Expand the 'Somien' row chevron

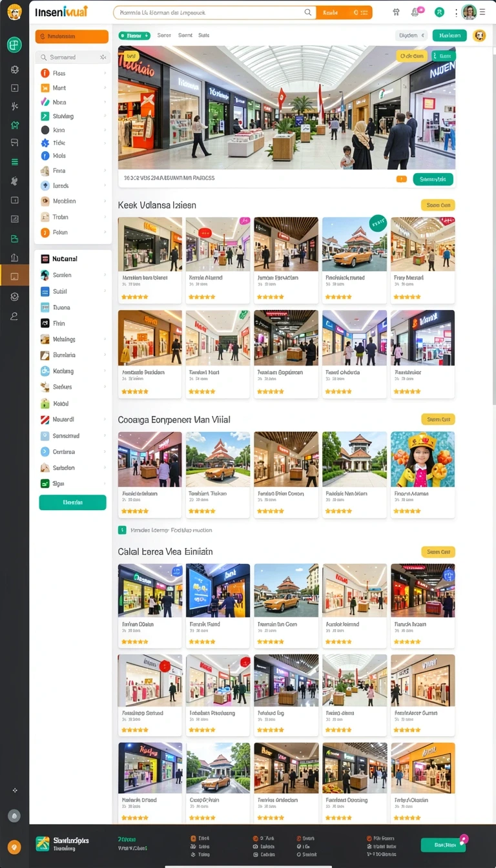click(105, 275)
